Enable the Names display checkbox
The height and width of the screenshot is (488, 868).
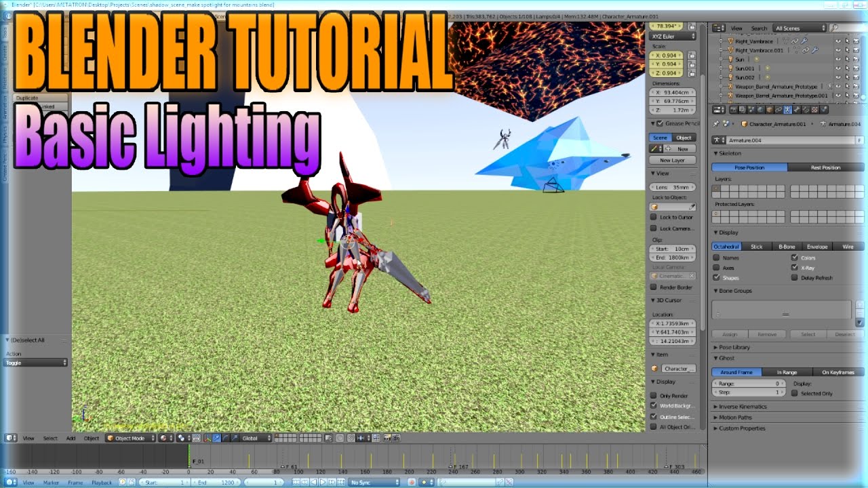[716, 258]
